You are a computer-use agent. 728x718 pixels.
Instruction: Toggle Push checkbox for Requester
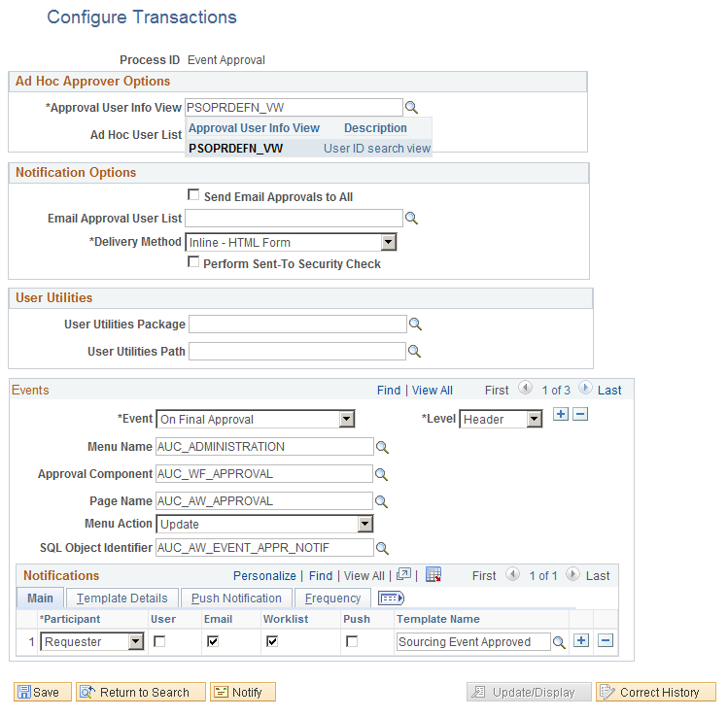pos(352,642)
